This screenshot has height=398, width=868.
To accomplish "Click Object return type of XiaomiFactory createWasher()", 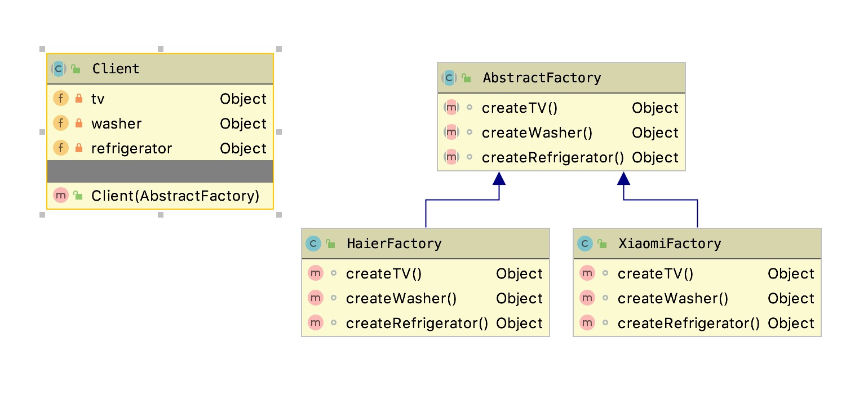I will coord(791,298).
